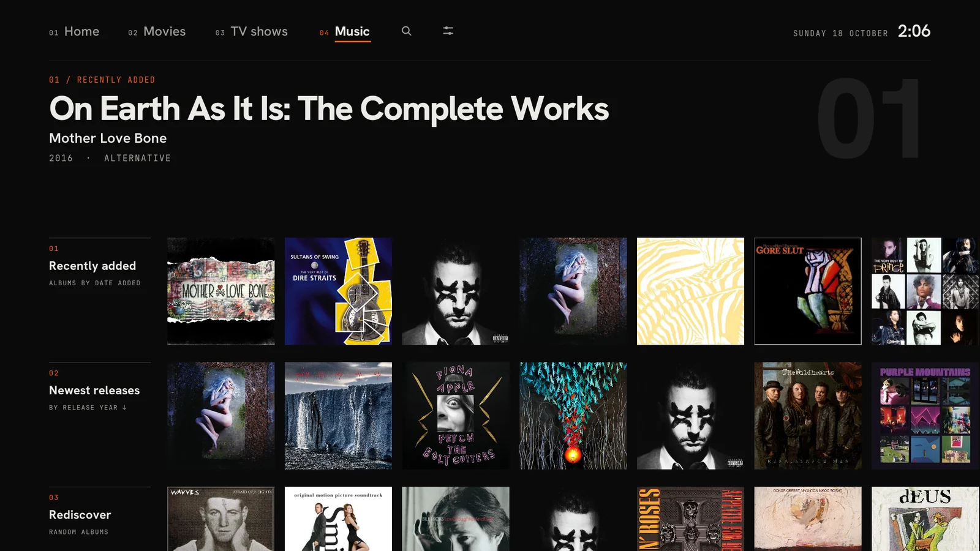Click the BY RELEASE YEAR sort label
This screenshot has width=980, height=551.
[x=88, y=407]
